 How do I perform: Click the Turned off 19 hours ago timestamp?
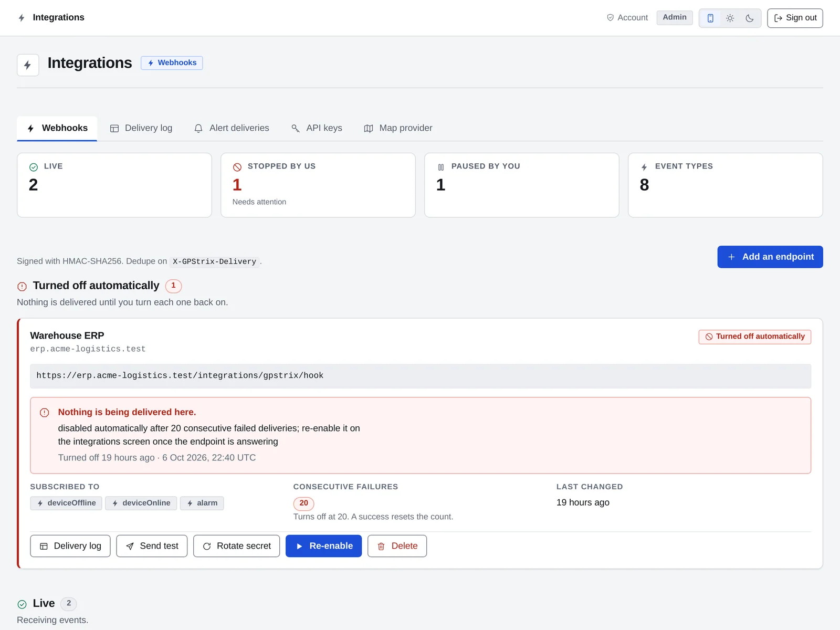[x=157, y=458]
